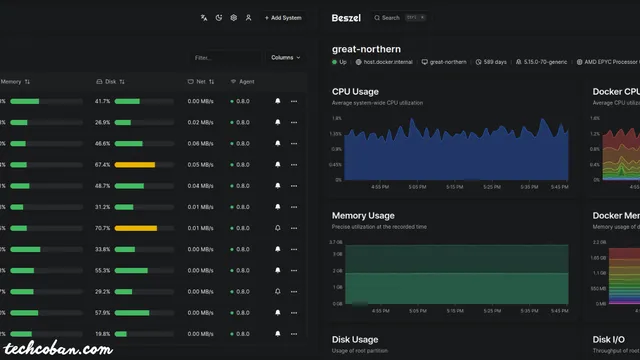
Task: Sort by the Disk column header
Action: click(110, 82)
